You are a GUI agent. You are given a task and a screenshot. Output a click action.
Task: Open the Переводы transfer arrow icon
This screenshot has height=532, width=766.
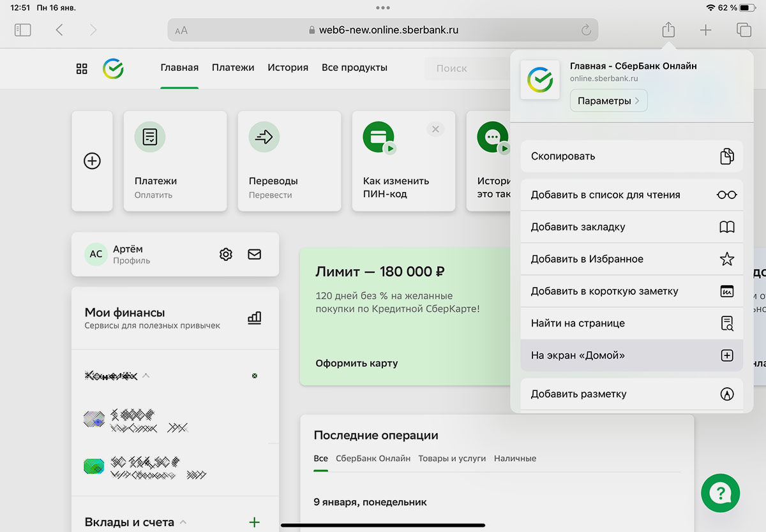(x=264, y=137)
